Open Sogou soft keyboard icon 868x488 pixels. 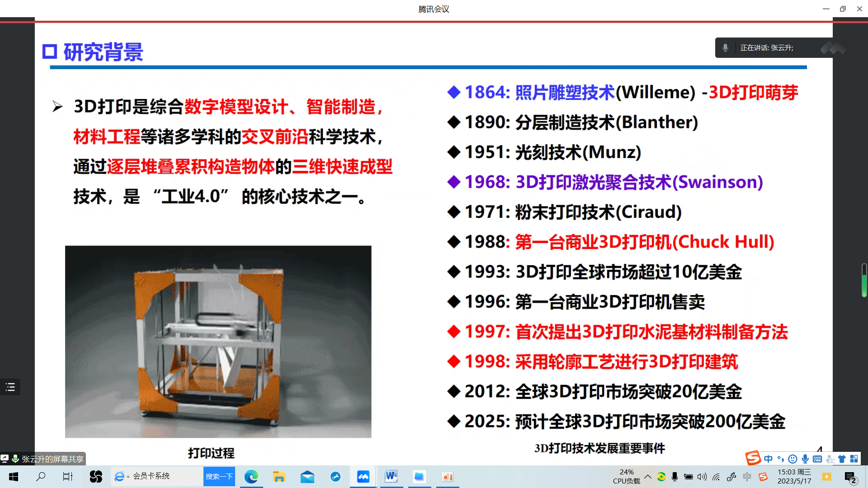pos(817,459)
